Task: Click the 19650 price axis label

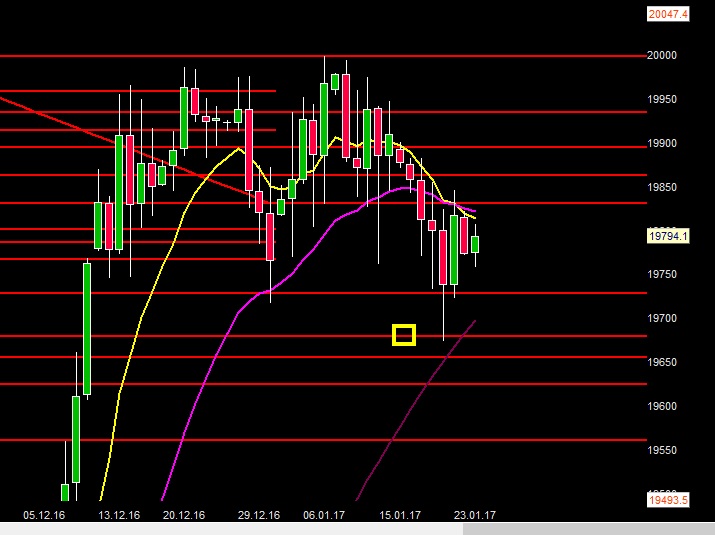Action: (x=662, y=362)
